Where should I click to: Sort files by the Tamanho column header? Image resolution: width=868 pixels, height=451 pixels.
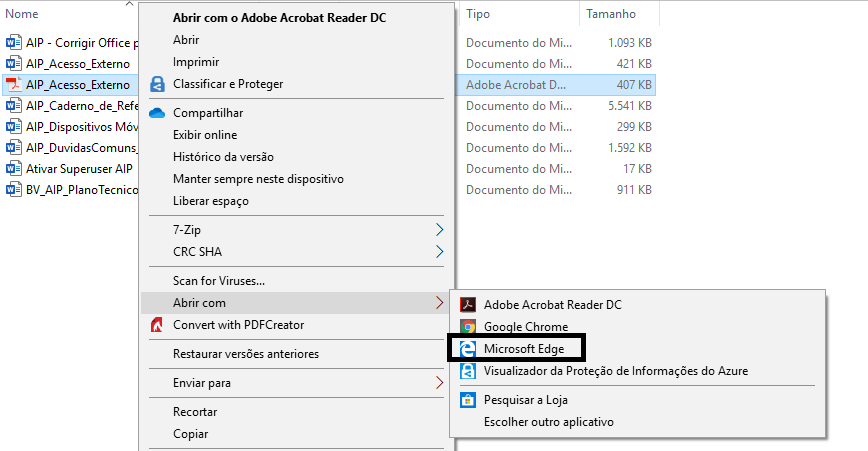pos(611,14)
